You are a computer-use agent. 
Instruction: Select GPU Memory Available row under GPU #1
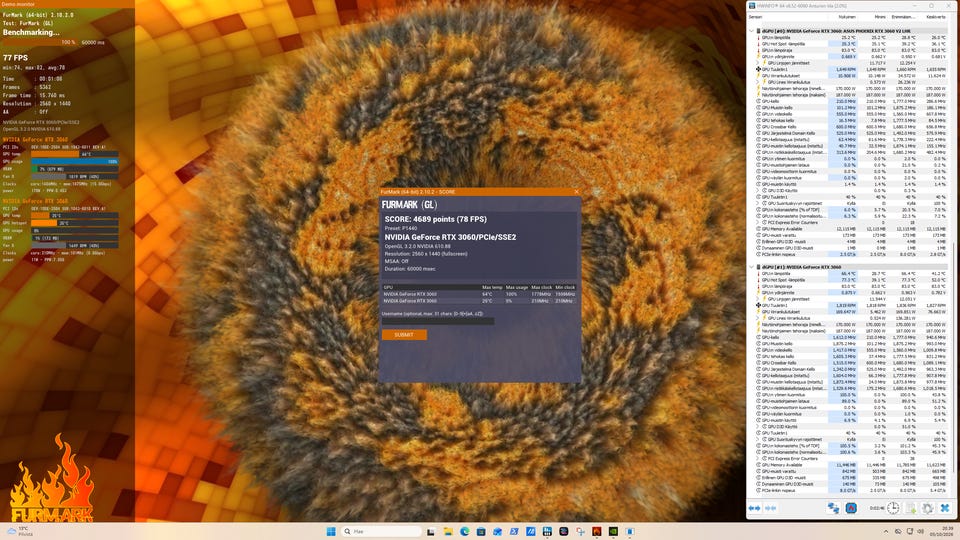(851, 465)
